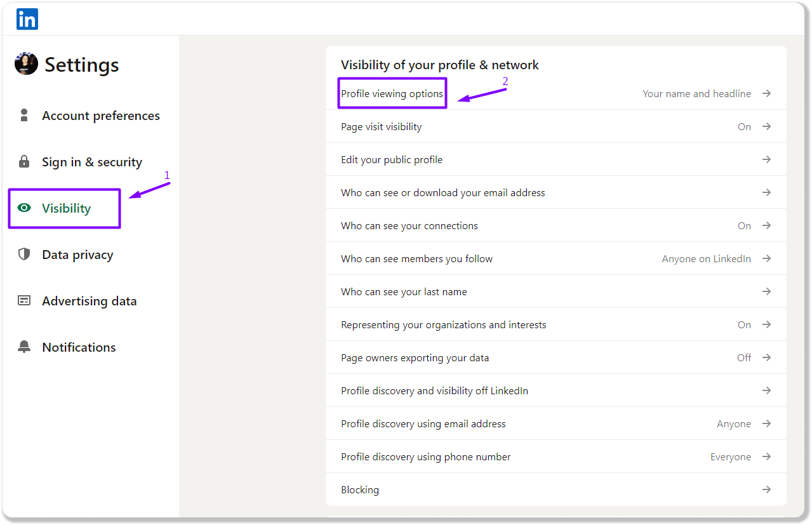Toggle Page visit visibility On setting
Screen dimensions: 812x525
click(744, 127)
